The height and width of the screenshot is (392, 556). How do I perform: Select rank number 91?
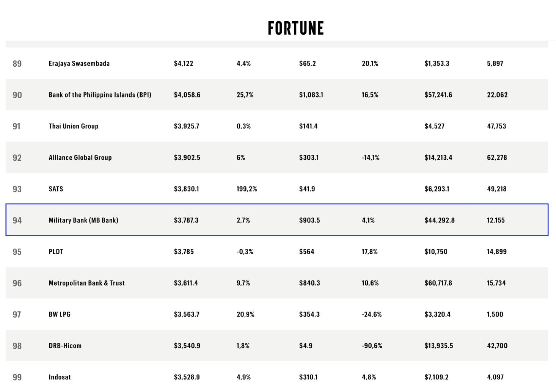(17, 126)
